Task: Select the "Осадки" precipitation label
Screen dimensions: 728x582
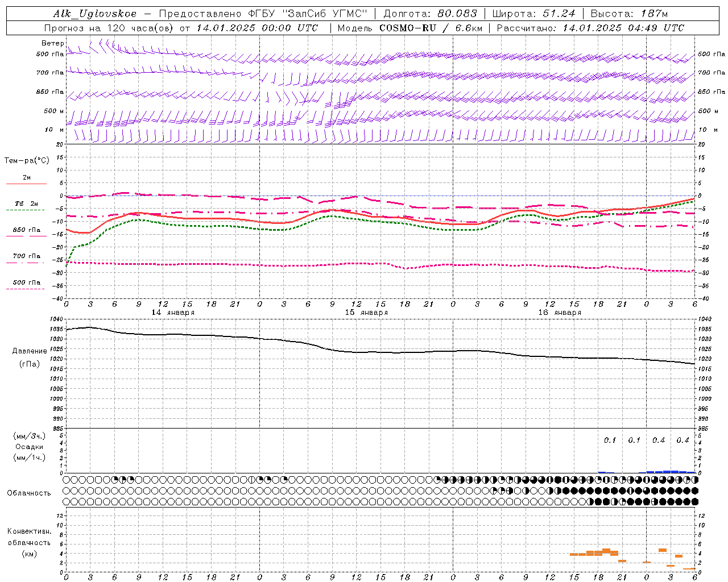Action: pyautogui.click(x=29, y=447)
